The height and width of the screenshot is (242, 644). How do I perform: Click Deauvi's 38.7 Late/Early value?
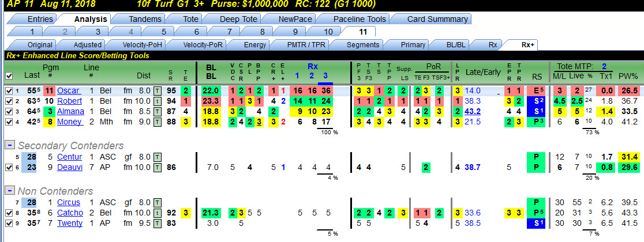tap(473, 167)
